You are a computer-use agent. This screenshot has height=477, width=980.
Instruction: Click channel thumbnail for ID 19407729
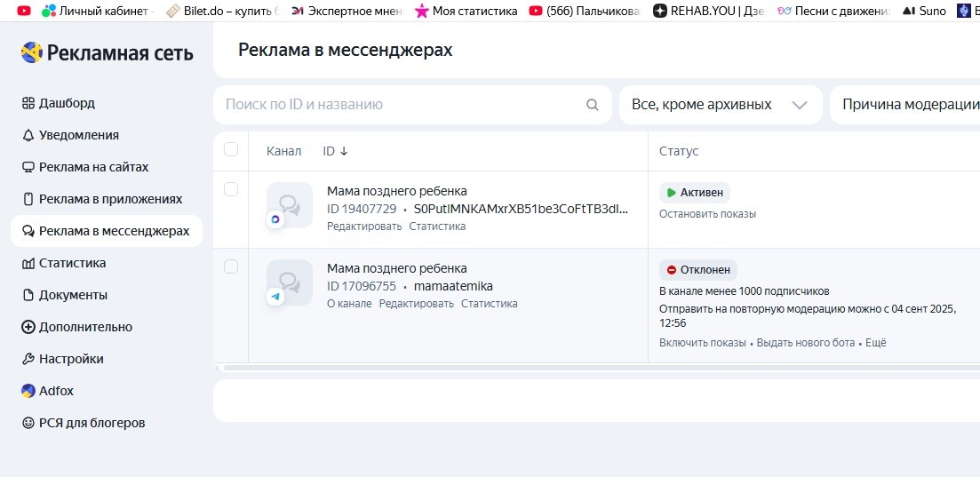tap(290, 205)
